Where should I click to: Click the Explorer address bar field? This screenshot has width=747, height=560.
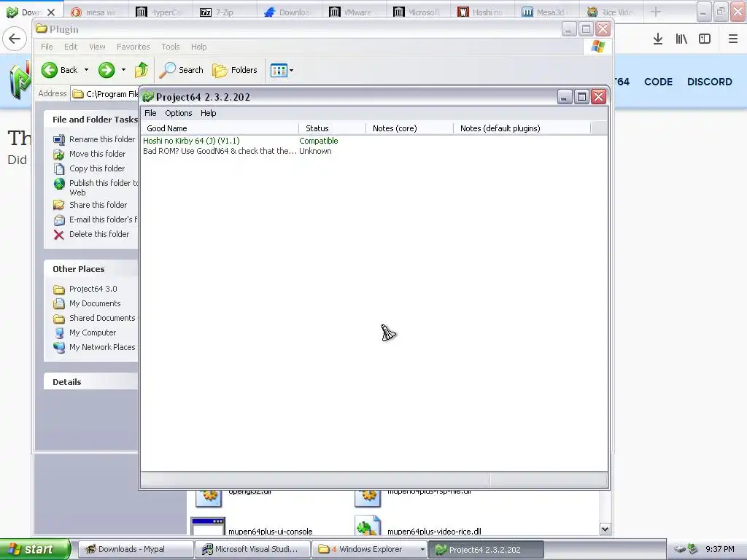point(105,94)
